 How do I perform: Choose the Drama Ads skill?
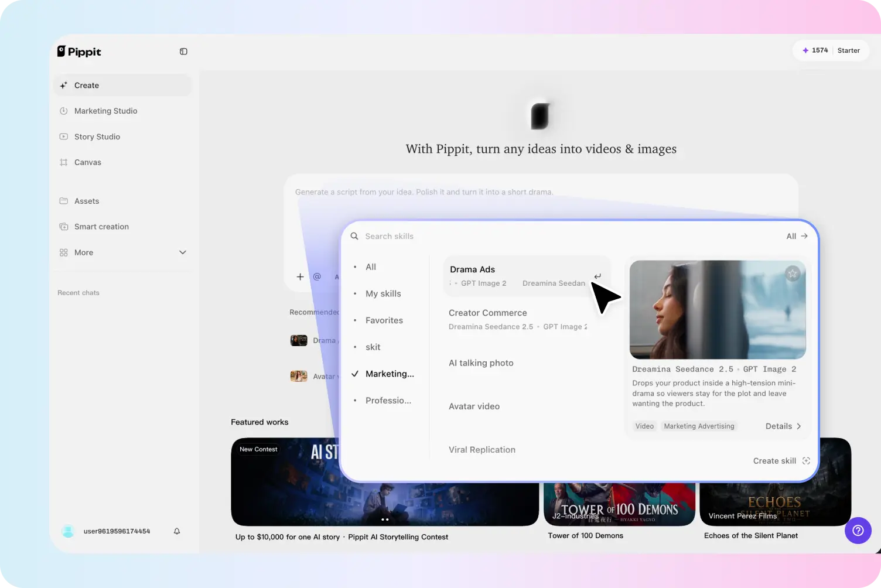pos(527,276)
